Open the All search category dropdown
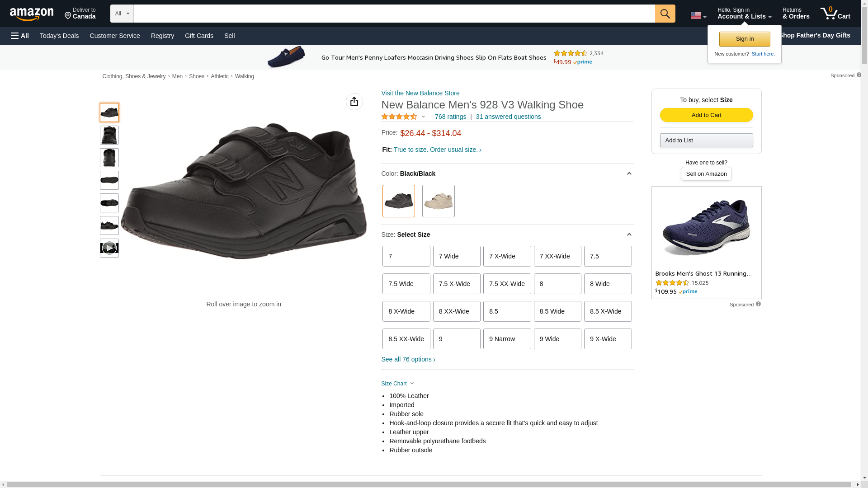The height and width of the screenshot is (488, 868). (x=122, y=14)
